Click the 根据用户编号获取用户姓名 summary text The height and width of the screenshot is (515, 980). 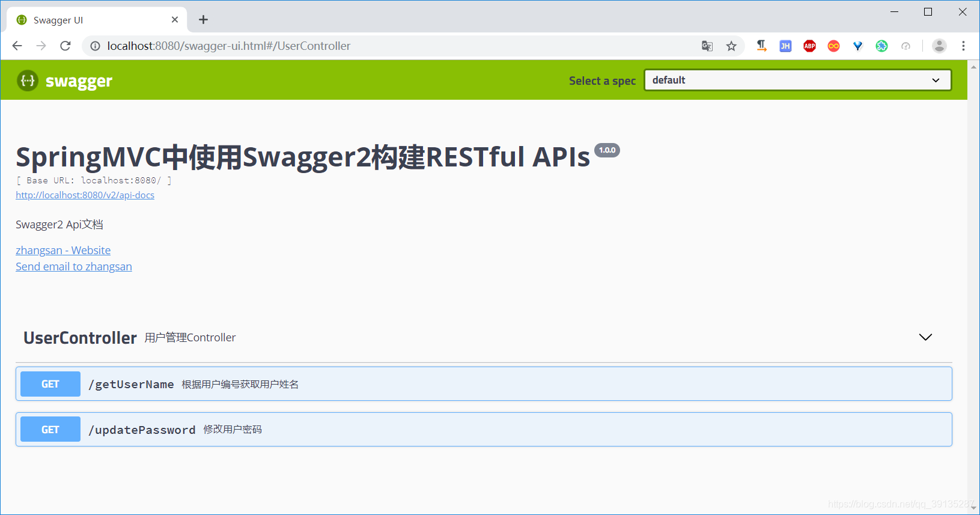[240, 385]
